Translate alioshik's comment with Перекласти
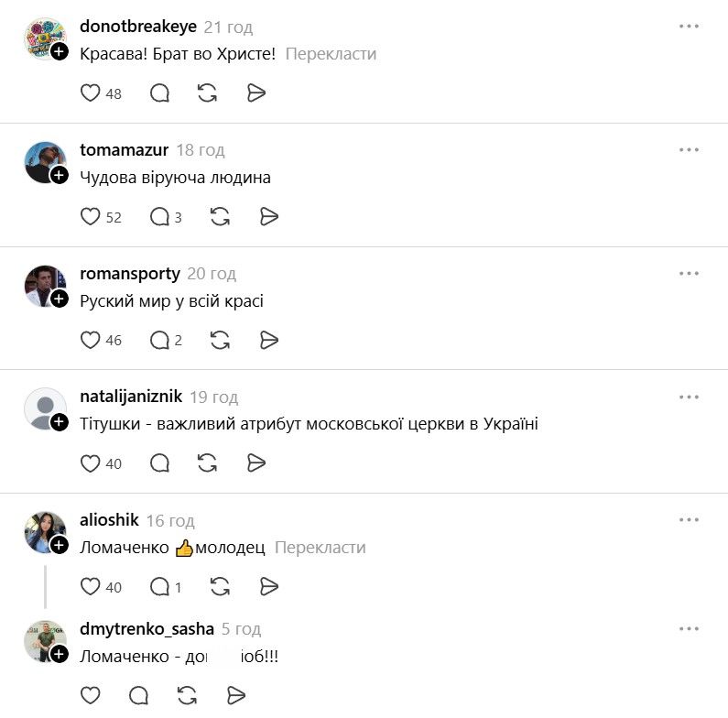Viewport: 728px width, 718px height. (321, 548)
